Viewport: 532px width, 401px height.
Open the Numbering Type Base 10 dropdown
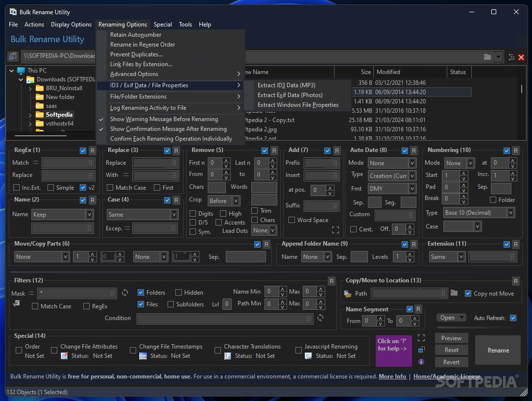click(x=511, y=213)
